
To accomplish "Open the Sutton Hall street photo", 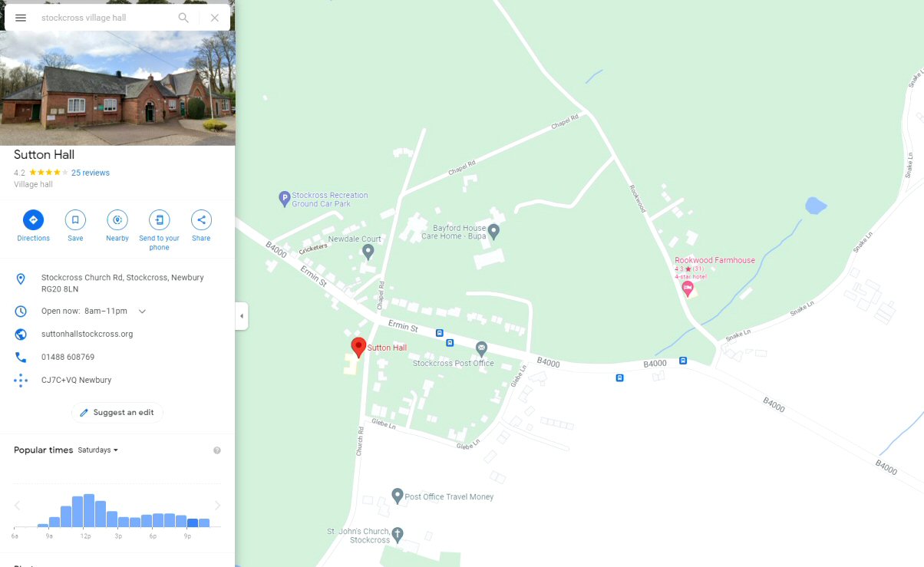I will (117, 87).
